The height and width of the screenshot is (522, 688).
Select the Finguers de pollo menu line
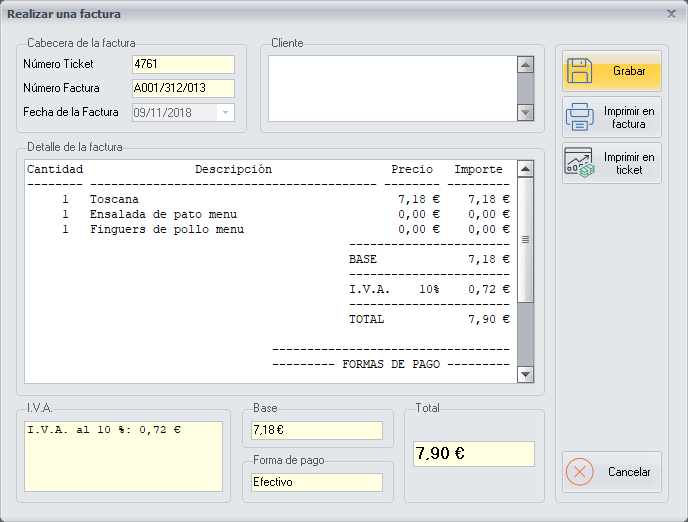point(166,230)
